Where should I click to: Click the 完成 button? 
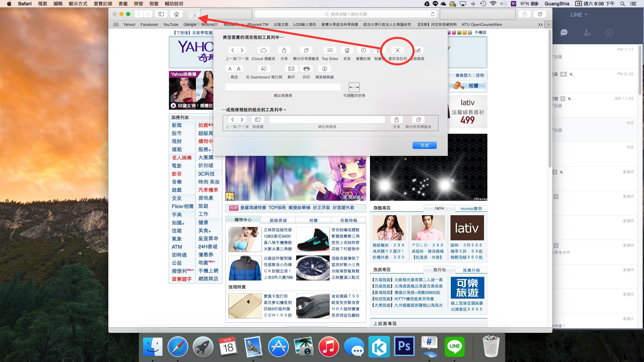425,145
